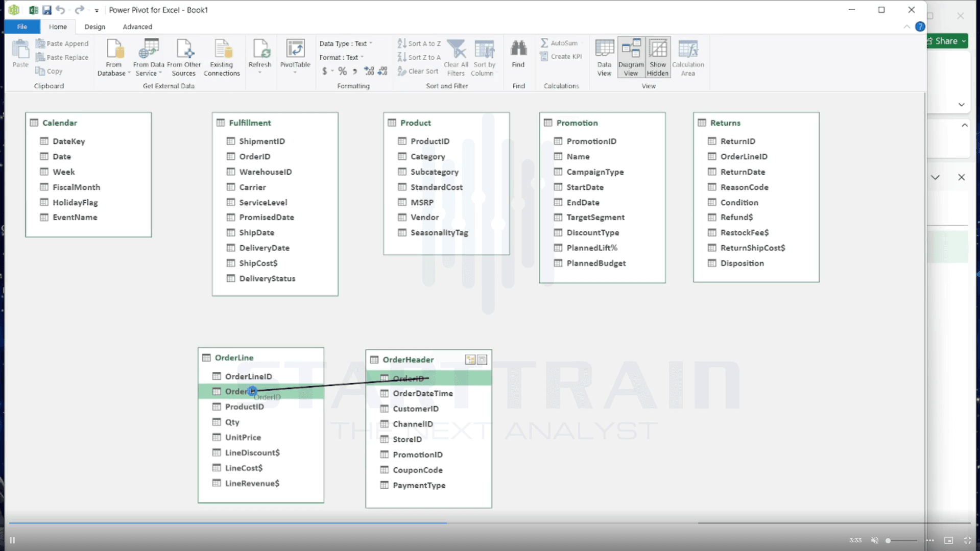Click Paste Append button
Viewport: 980px width, 551px height.
[62, 43]
